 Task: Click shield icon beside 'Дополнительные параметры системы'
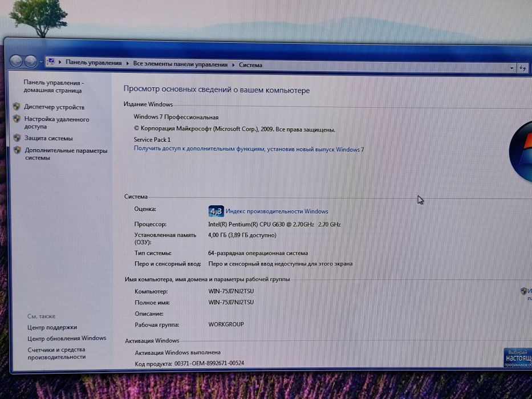pos(17,150)
